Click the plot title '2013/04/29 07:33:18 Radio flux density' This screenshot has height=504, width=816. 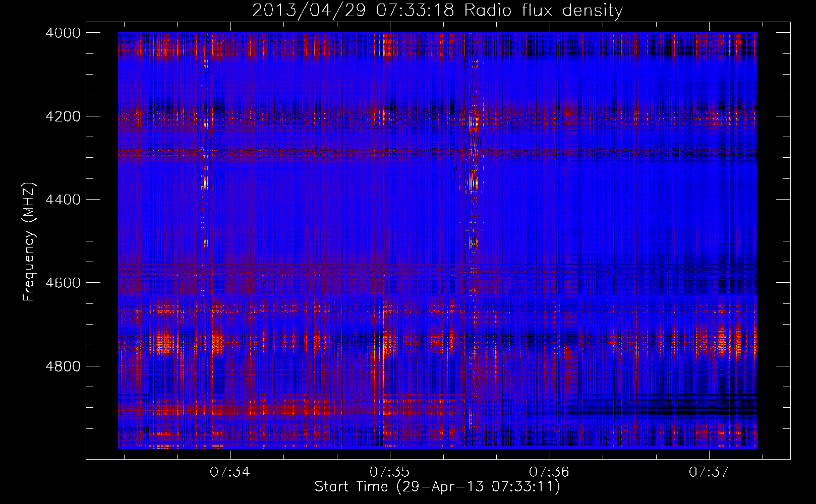pyautogui.click(x=437, y=10)
